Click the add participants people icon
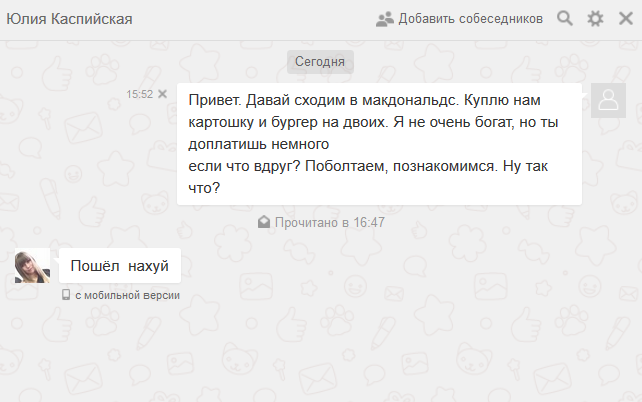Image resolution: width=642 pixels, height=402 pixels. [x=385, y=19]
